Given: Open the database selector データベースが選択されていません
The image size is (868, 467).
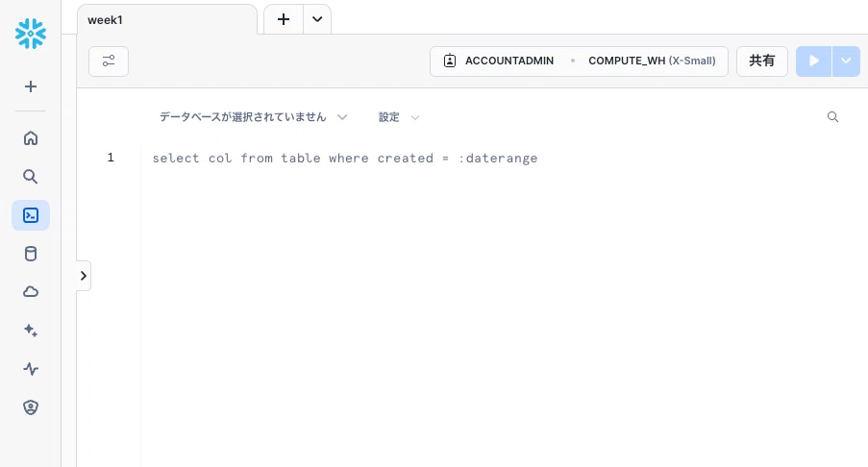Looking at the screenshot, I should [x=254, y=117].
